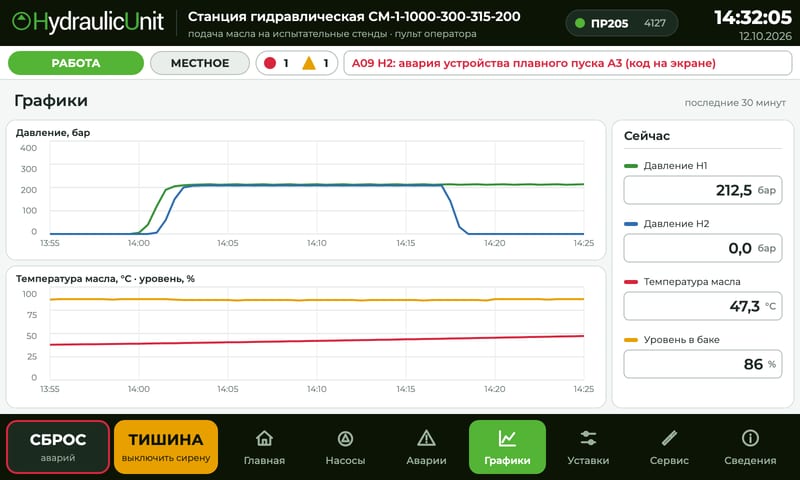Open the Уставки setpoints page

(x=588, y=447)
